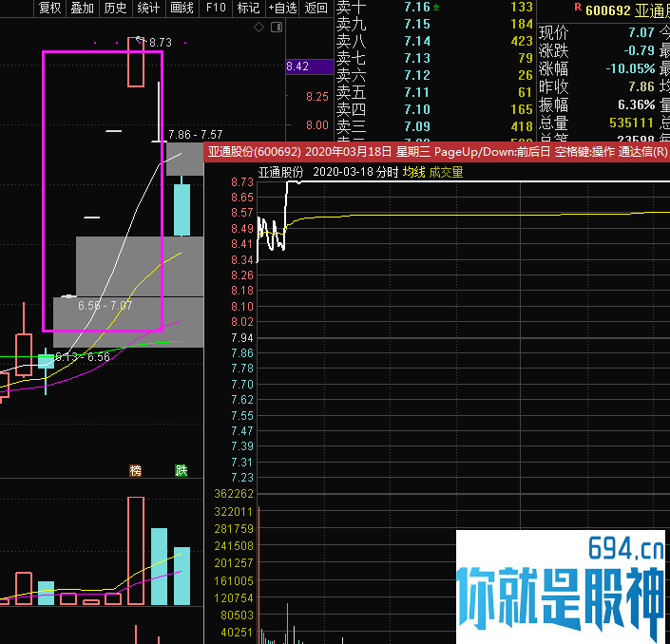670x644 pixels.
Task: Select the 8.42 price axis marker
Action: tap(310, 66)
